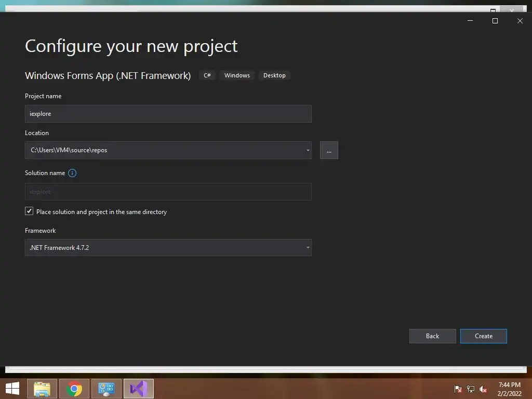Image resolution: width=532 pixels, height=399 pixels.
Task: Click the Solution name info icon
Action: (x=72, y=173)
